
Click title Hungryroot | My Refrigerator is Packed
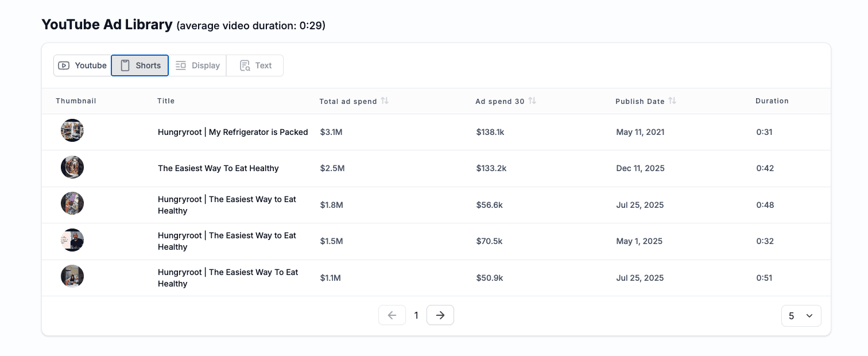(233, 132)
